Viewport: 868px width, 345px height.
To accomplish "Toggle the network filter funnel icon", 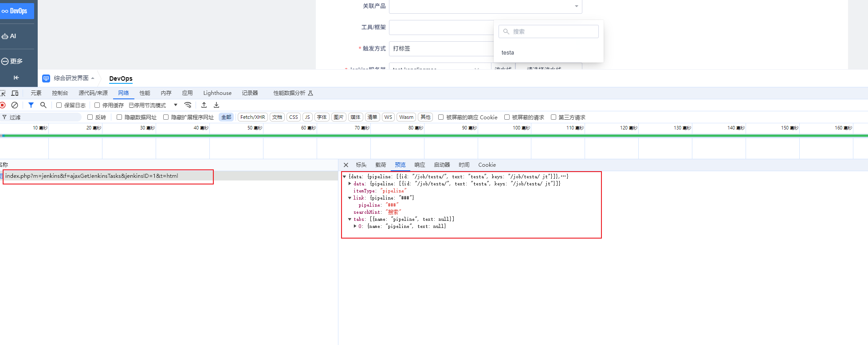I will coord(31,105).
